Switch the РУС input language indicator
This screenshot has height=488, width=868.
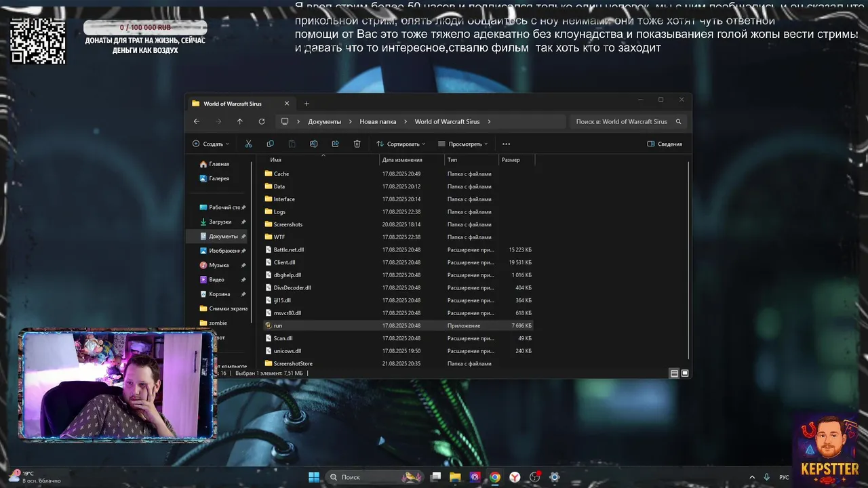(784, 477)
